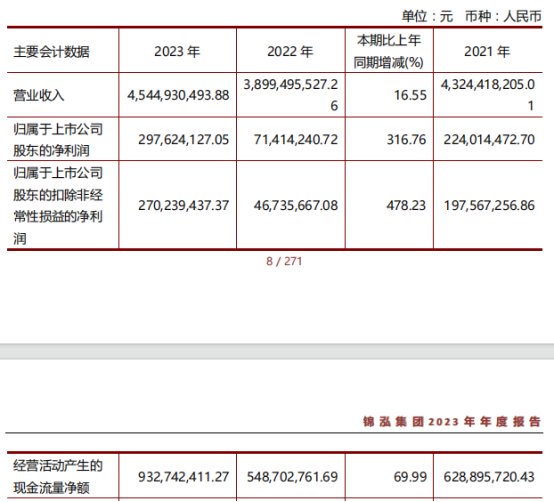
Task: Select value 4,544,930,493.88
Action: tap(178, 95)
